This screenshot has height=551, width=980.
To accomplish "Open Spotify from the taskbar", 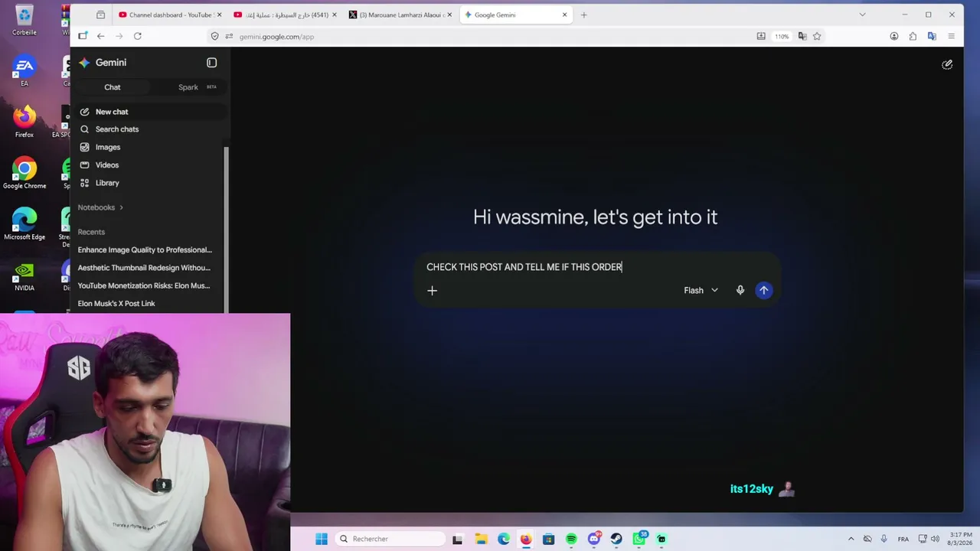I will tap(571, 539).
